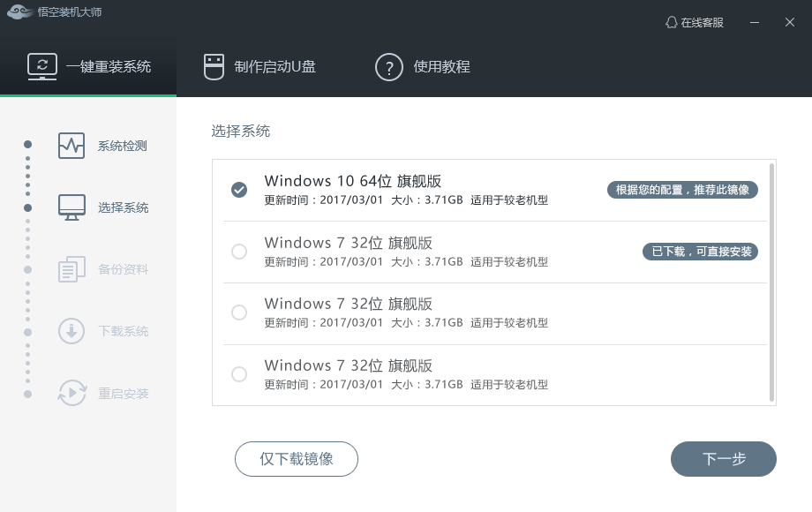The width and height of the screenshot is (812, 512).
Task: Click the 备份资料 documents icon
Action: pos(71,269)
